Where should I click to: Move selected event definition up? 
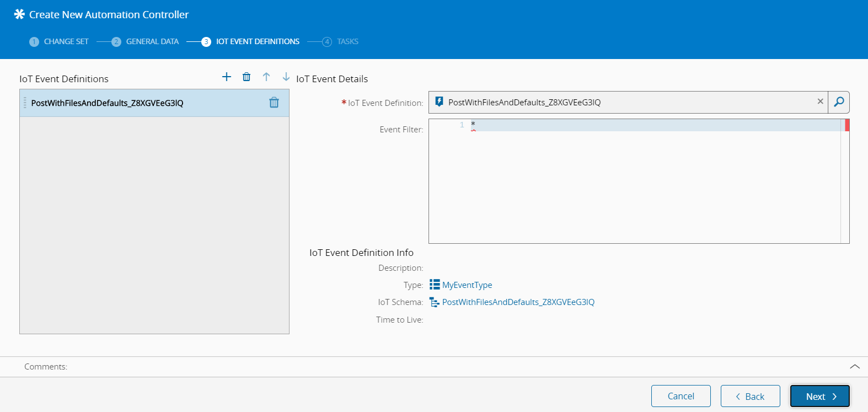(x=266, y=77)
